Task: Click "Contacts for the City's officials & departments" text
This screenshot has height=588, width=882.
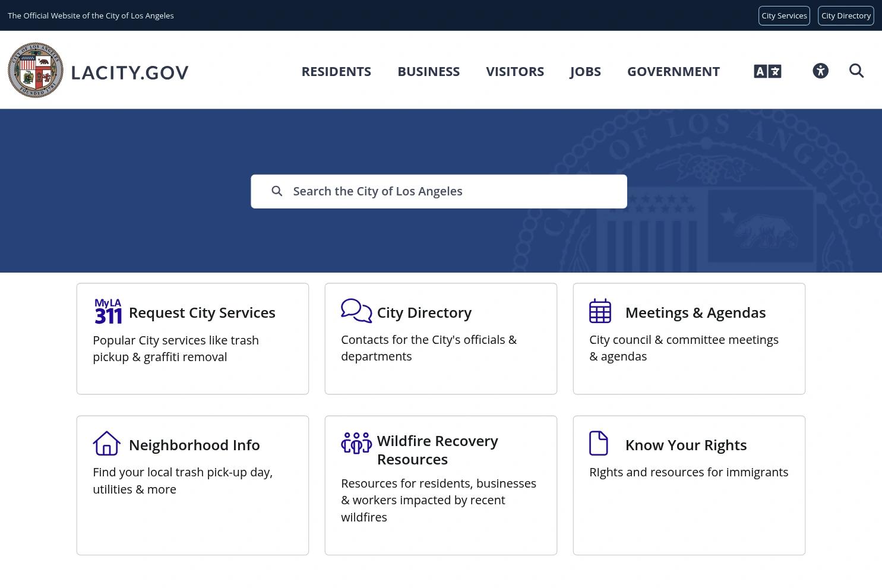Action: click(429, 348)
